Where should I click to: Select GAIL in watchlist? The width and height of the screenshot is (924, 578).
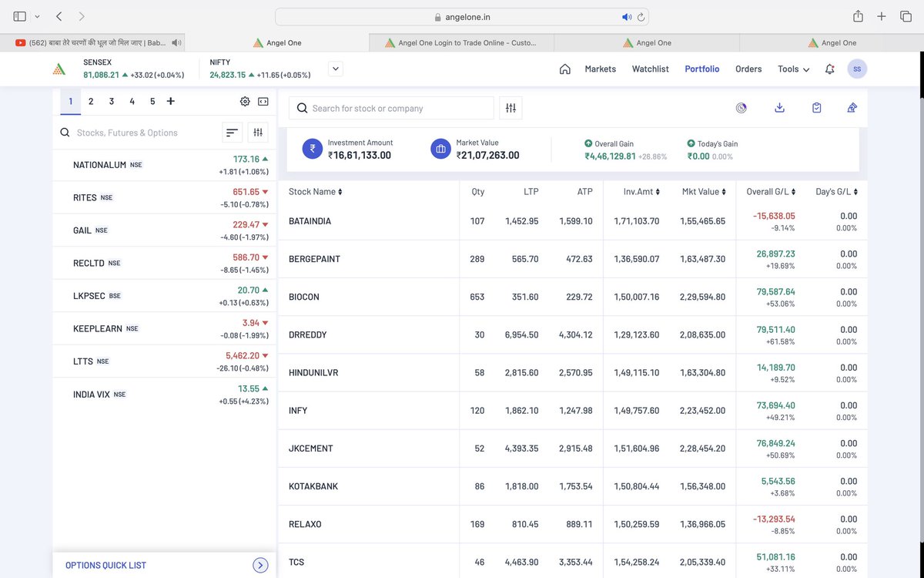pos(165,230)
